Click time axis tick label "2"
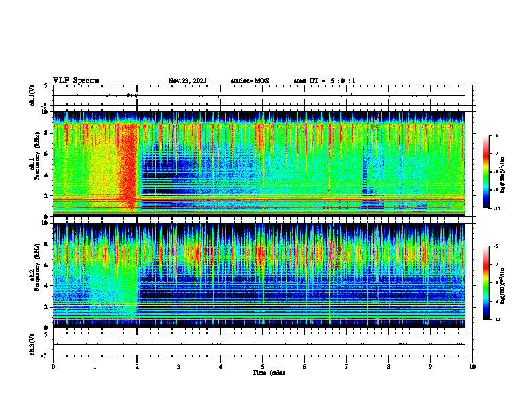The width and height of the screenshot is (532, 411). 137,367
